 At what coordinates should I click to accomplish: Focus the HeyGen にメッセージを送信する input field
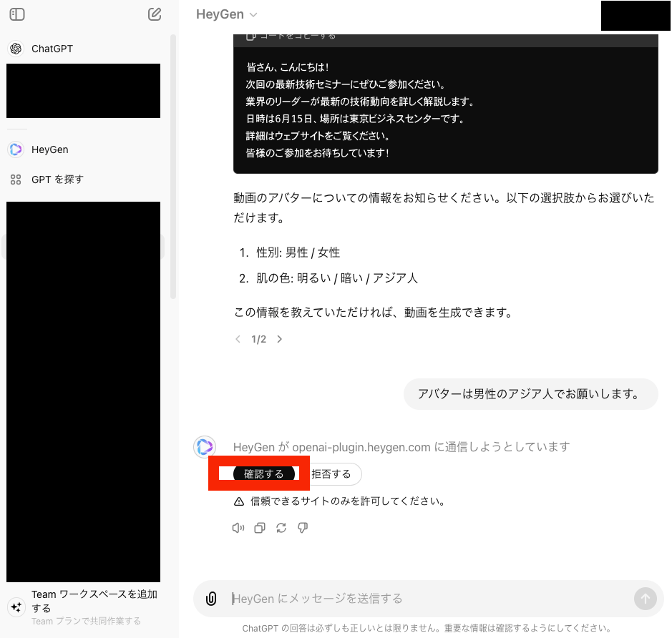tap(430, 599)
